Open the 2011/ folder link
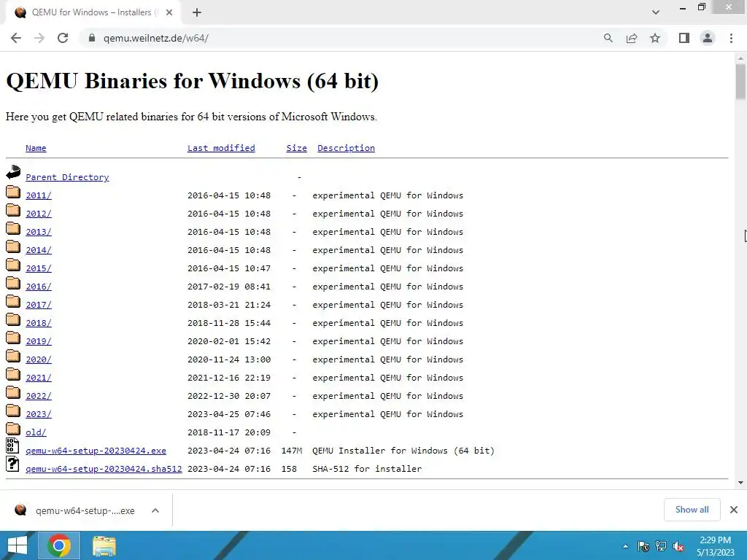Image resolution: width=747 pixels, height=560 pixels. [x=39, y=195]
